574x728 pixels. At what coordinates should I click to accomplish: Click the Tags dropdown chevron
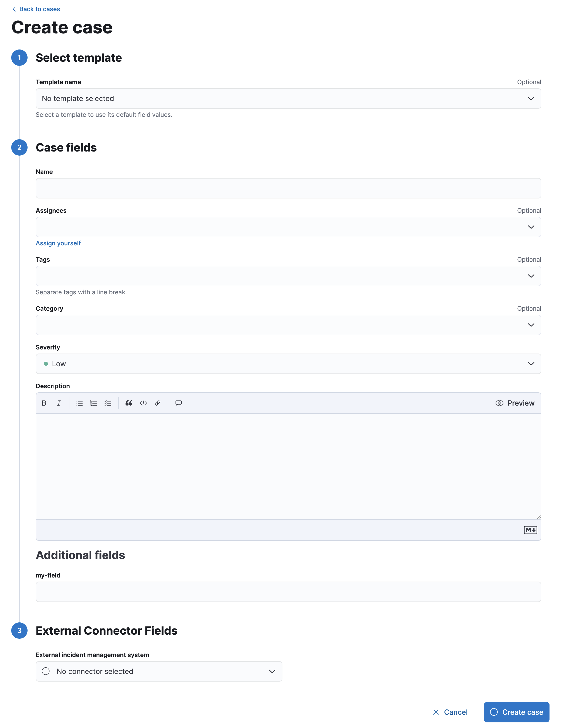(x=531, y=276)
